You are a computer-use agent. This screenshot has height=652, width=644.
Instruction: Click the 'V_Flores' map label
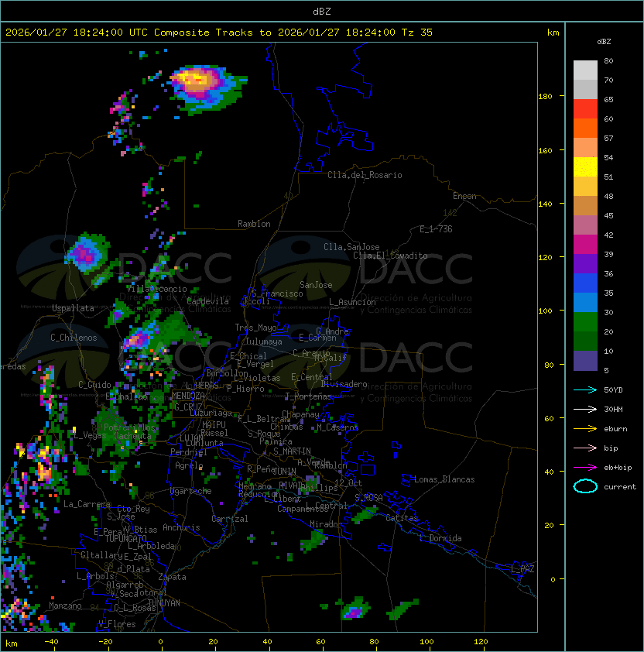(x=117, y=624)
